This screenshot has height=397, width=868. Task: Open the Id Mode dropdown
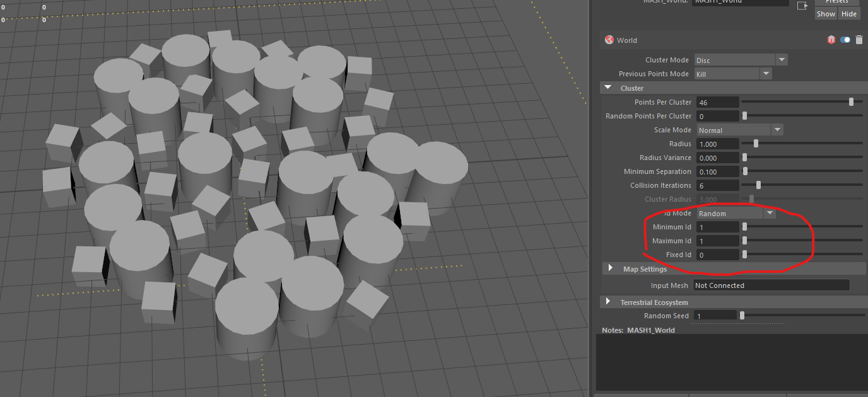770,212
